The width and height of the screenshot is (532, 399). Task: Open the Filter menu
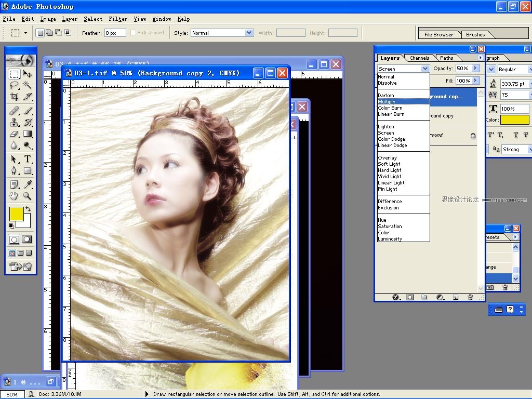(x=118, y=19)
